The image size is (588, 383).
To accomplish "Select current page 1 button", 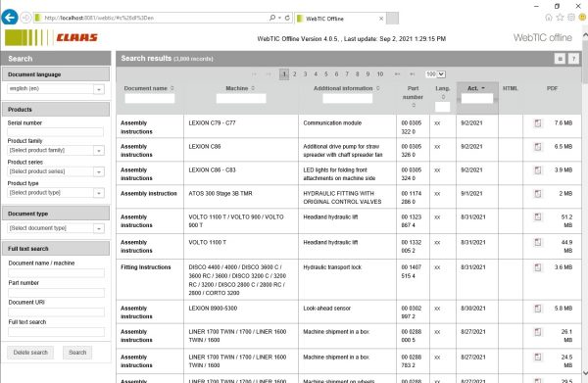I will 284,74.
